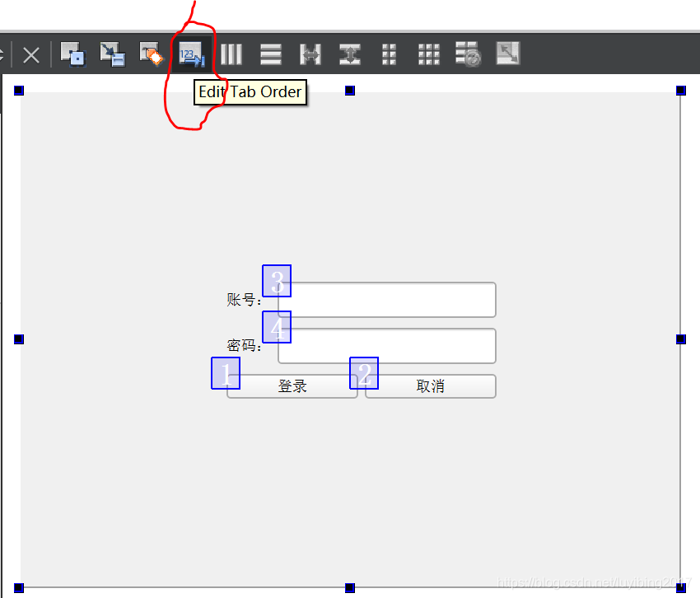Click the 密码: label text
The width and height of the screenshot is (700, 598).
(244, 346)
